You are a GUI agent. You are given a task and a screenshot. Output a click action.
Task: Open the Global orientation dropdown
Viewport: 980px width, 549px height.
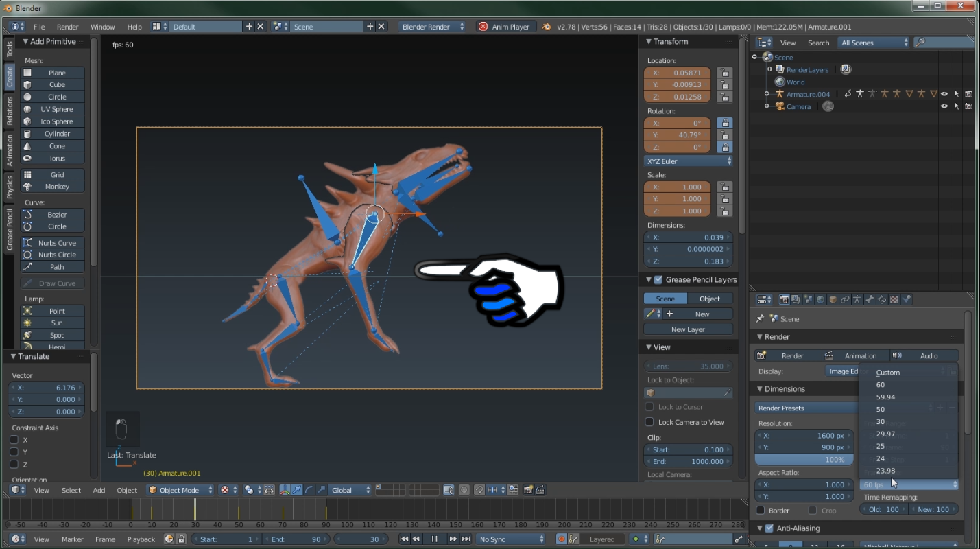click(x=351, y=490)
